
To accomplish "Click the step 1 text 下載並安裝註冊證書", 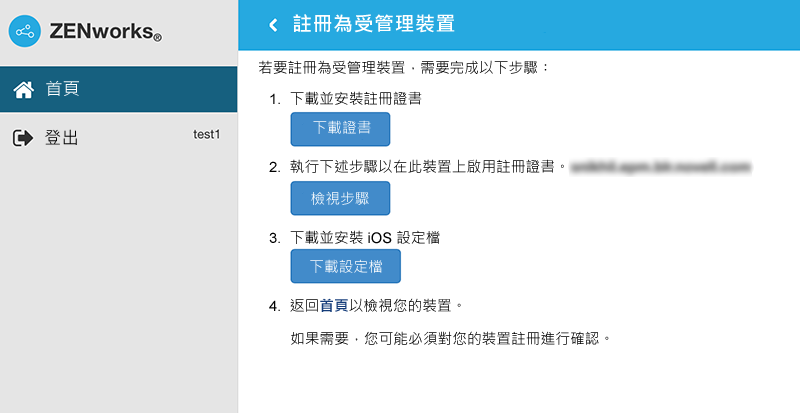I will point(355,99).
